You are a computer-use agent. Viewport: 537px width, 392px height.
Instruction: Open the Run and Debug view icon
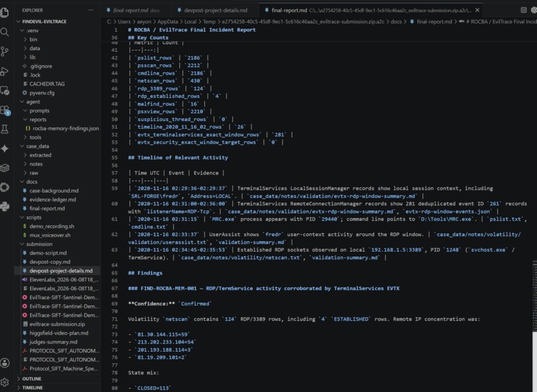[x=5, y=71]
